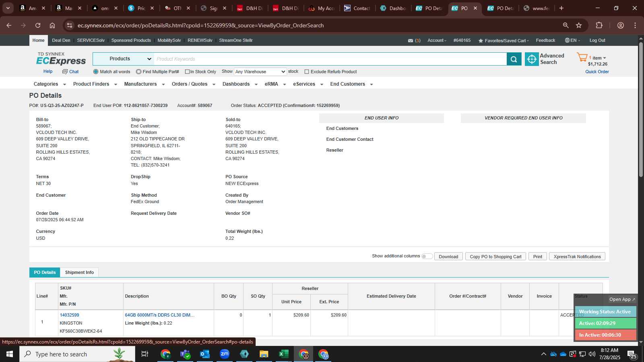The height and width of the screenshot is (362, 644).
Task: Click the Print button
Action: click(x=538, y=257)
